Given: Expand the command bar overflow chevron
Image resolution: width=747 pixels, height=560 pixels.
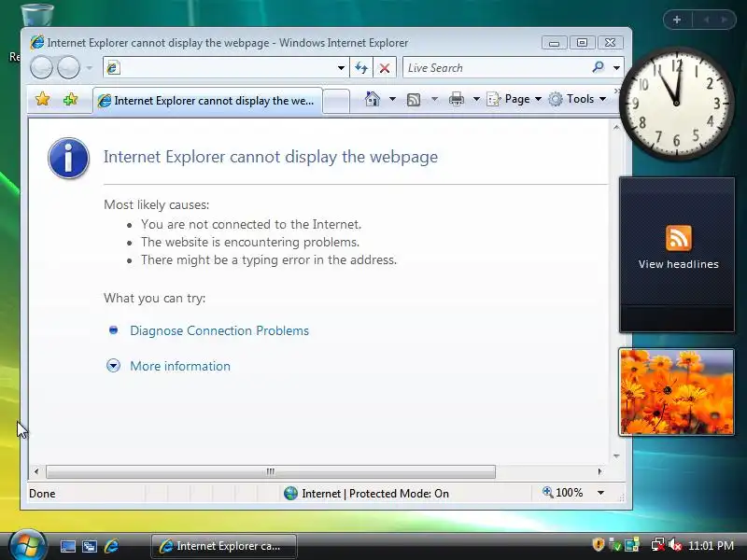Looking at the screenshot, I should (x=617, y=91).
